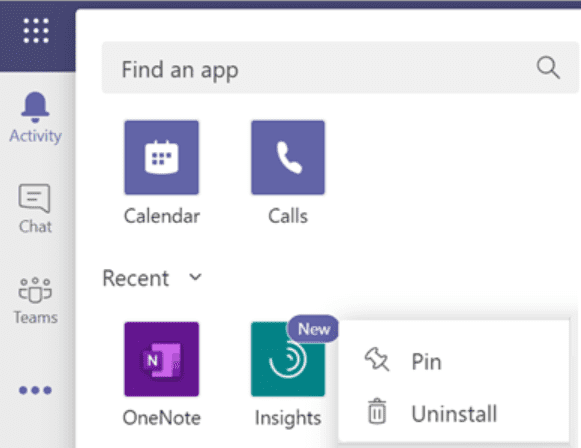Viewport: 581px width, 448px height.
Task: Click the New badge on Insights
Action: tap(313, 329)
